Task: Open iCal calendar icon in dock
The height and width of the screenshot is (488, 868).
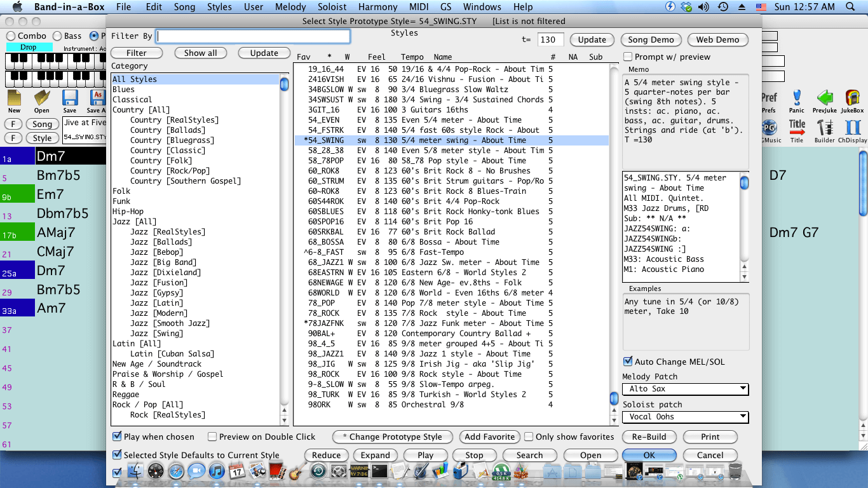Action: [237, 471]
